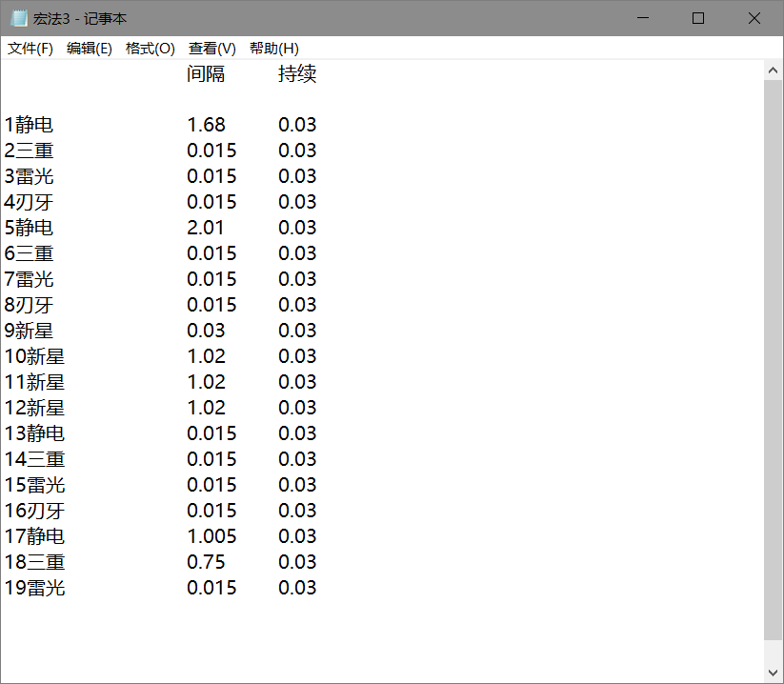Image resolution: width=784 pixels, height=684 pixels.
Task: Click the 4刃牙 row label
Action: (29, 202)
